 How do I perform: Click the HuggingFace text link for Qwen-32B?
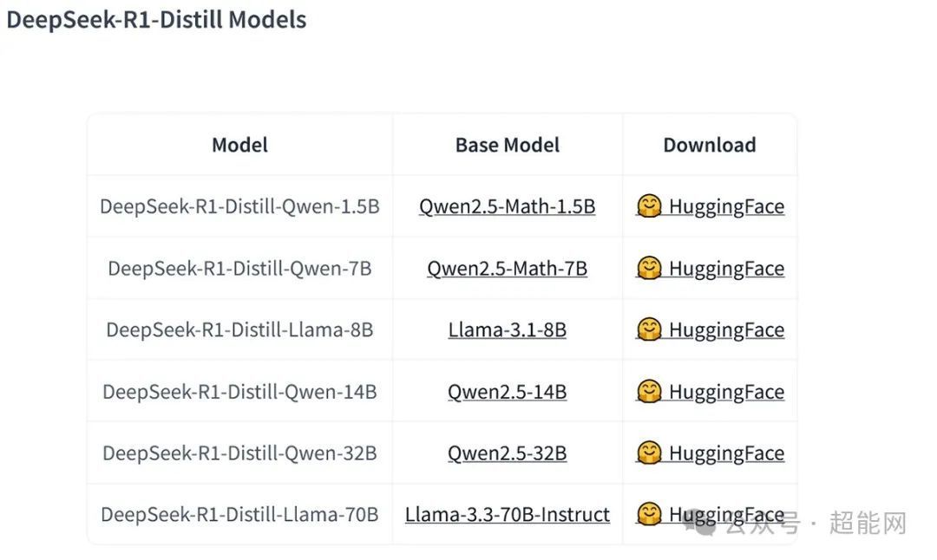point(726,453)
